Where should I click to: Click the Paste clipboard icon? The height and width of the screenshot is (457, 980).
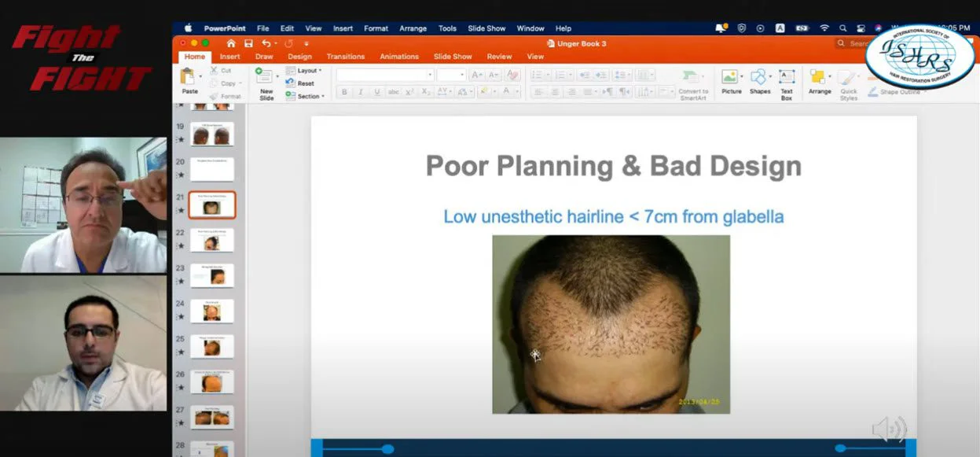[189, 78]
